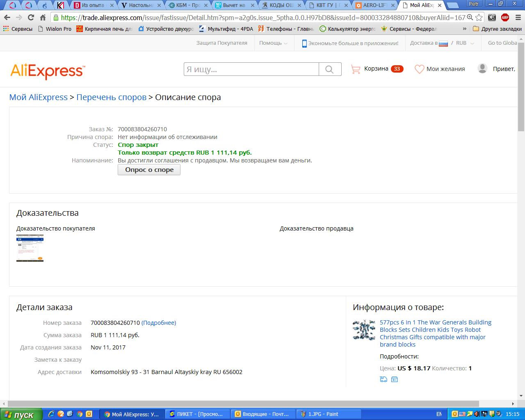Expand the bookmarks overflow chevron
The width and height of the screenshot is (525, 420).
point(464,29)
